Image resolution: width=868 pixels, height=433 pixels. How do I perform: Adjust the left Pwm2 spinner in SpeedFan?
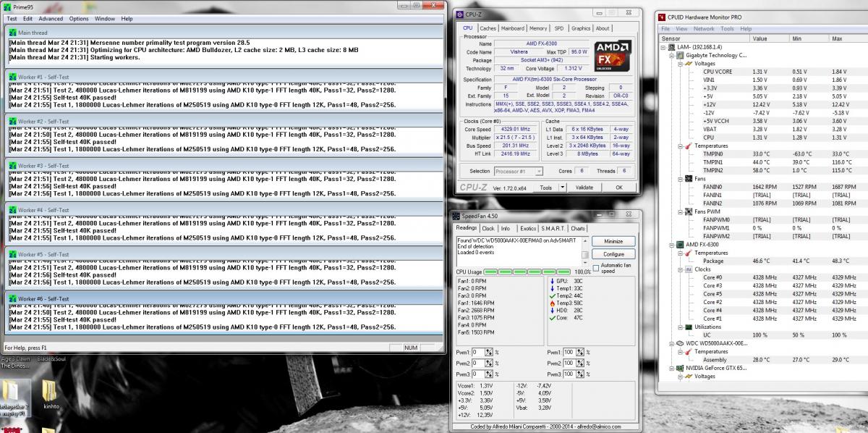coord(490,363)
